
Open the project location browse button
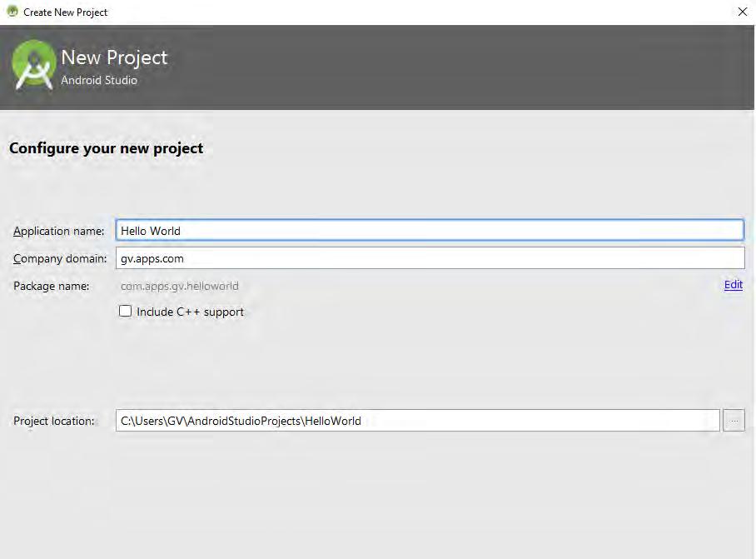point(734,421)
